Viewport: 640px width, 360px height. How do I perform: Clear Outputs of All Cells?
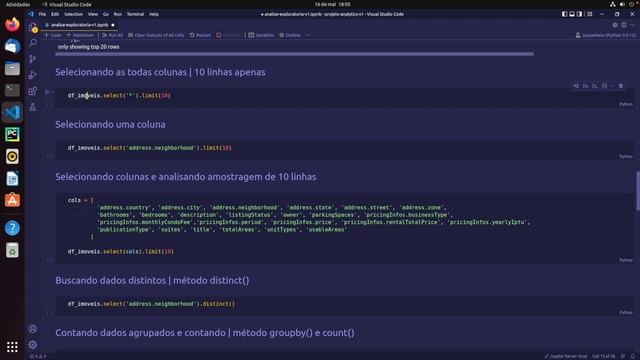[156, 35]
